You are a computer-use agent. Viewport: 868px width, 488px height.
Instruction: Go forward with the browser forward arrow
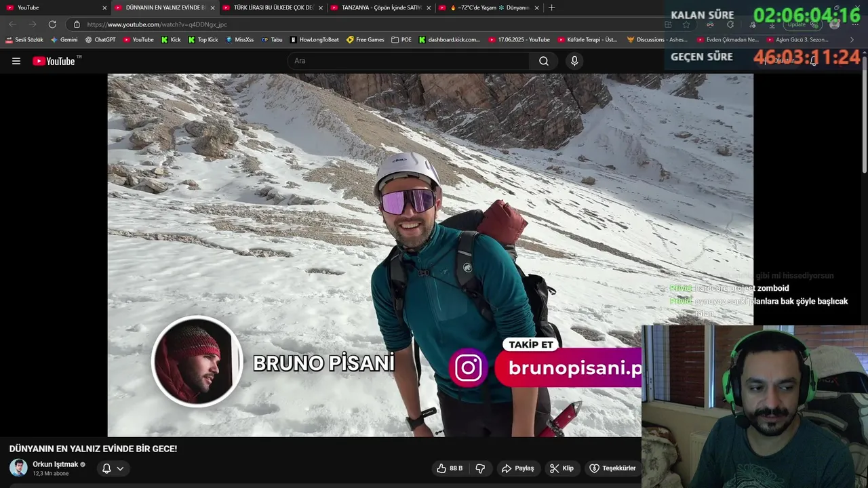pyautogui.click(x=32, y=24)
